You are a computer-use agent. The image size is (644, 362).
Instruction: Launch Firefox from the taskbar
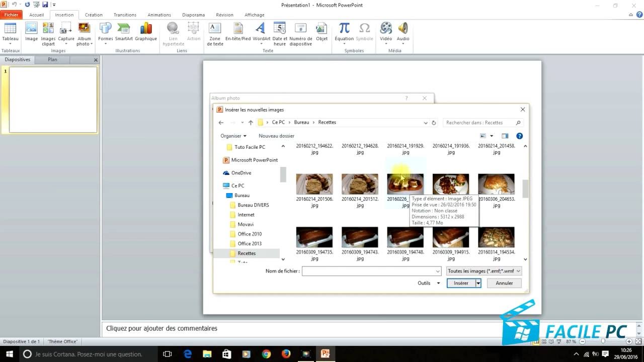[286, 353]
